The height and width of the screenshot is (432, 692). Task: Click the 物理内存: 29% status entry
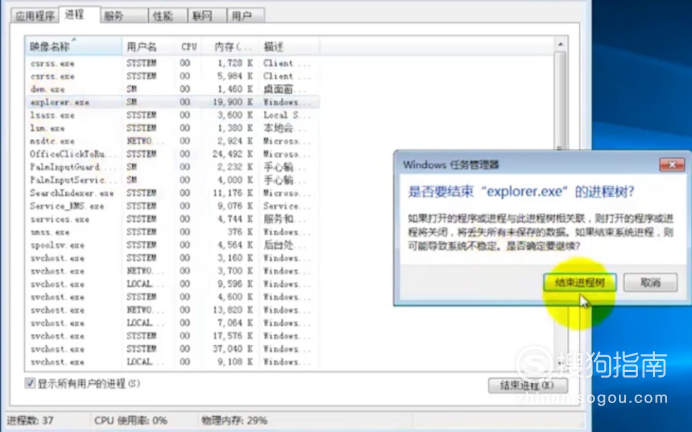point(234,421)
